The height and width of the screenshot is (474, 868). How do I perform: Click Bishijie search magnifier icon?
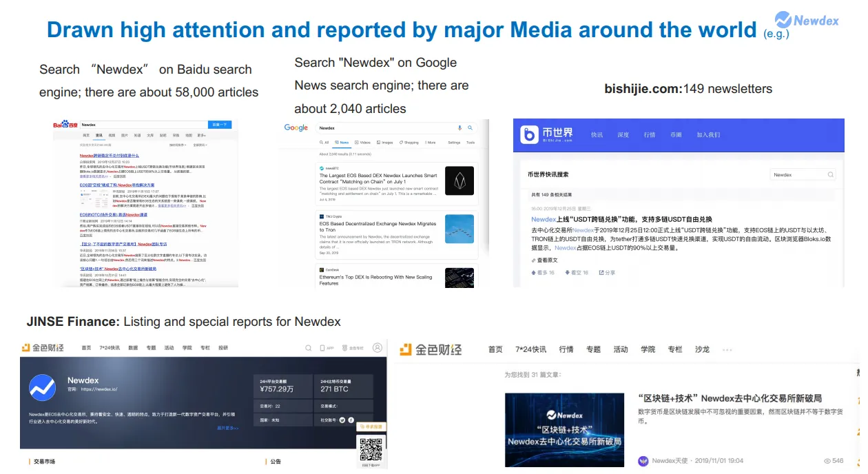coord(830,175)
